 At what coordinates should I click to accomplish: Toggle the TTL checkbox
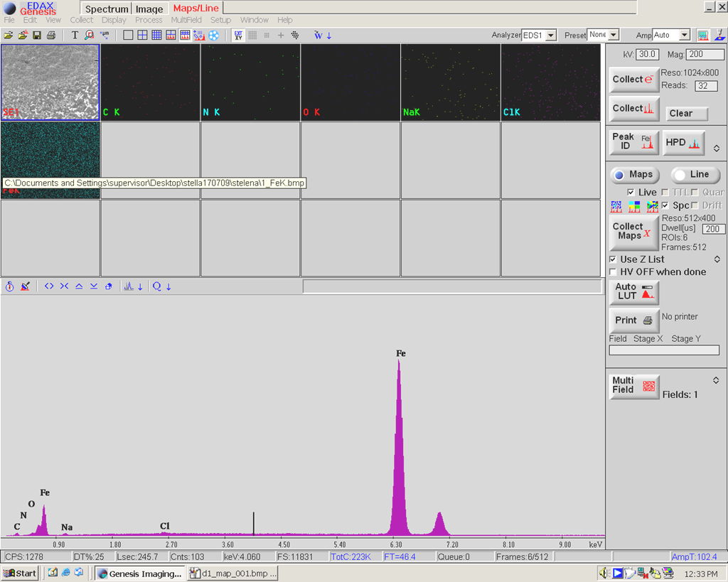(x=665, y=192)
